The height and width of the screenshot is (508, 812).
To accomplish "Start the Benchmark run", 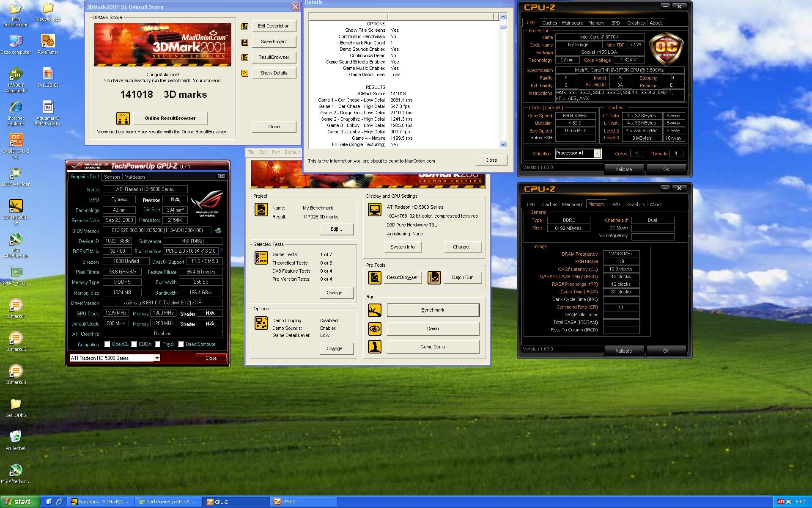I will point(433,310).
